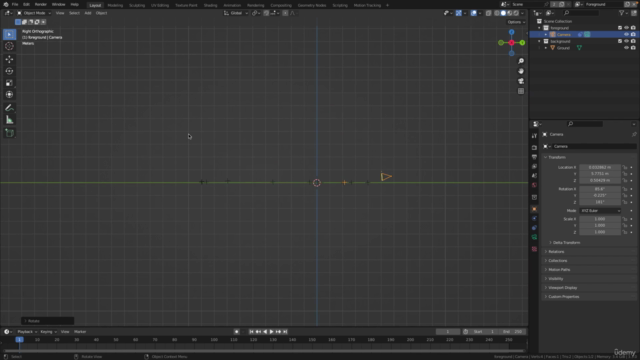Switch to the Shading workspace tab

click(211, 5)
